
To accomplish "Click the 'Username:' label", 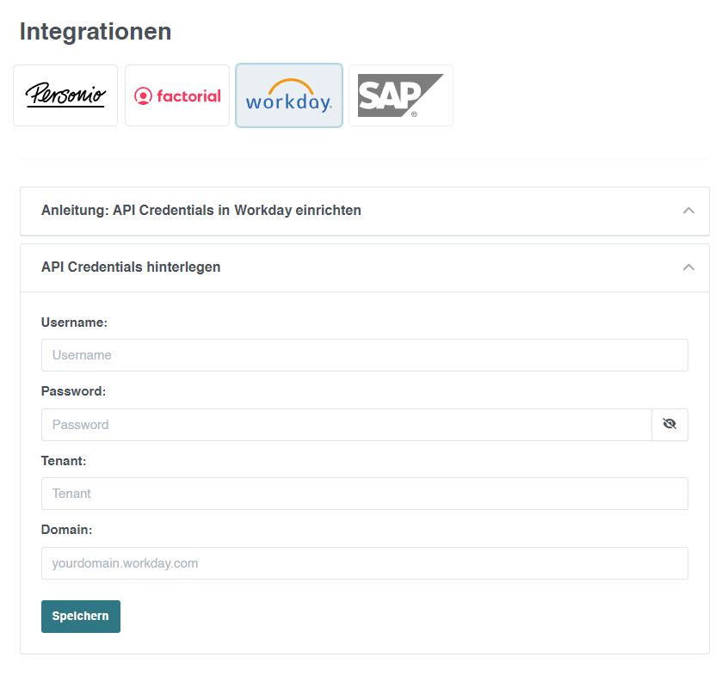I will coord(74,322).
